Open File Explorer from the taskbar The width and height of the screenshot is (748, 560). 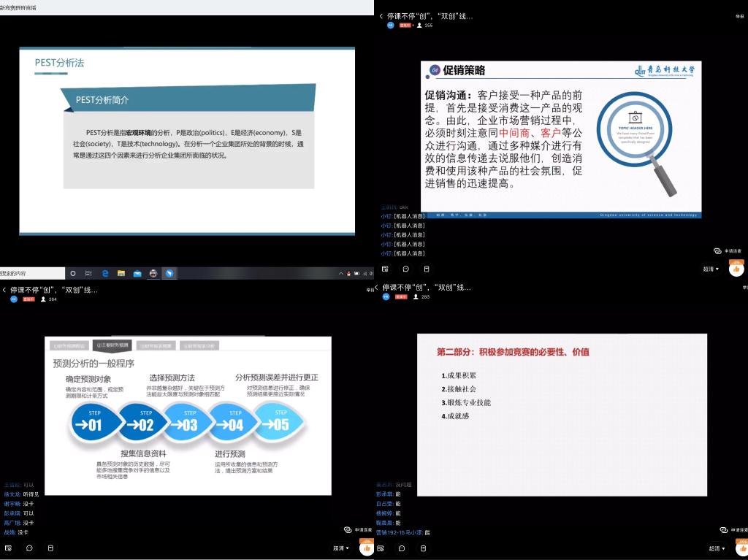[121, 273]
